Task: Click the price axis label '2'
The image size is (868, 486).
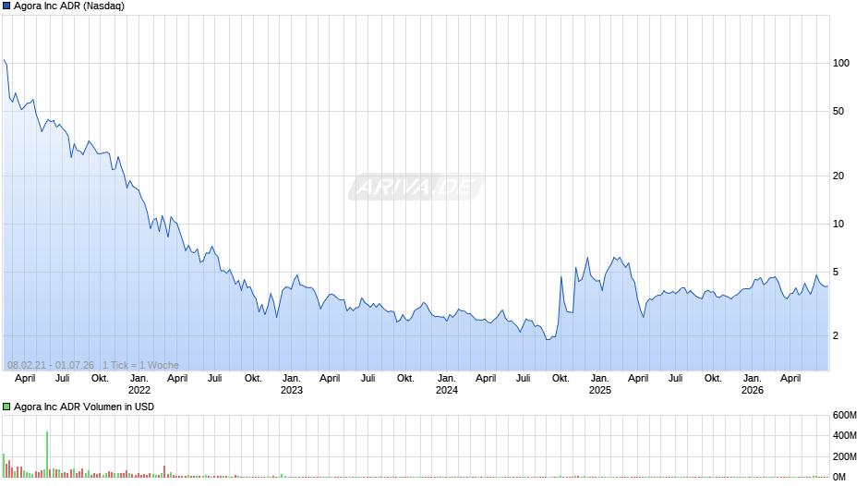Action: (836, 335)
